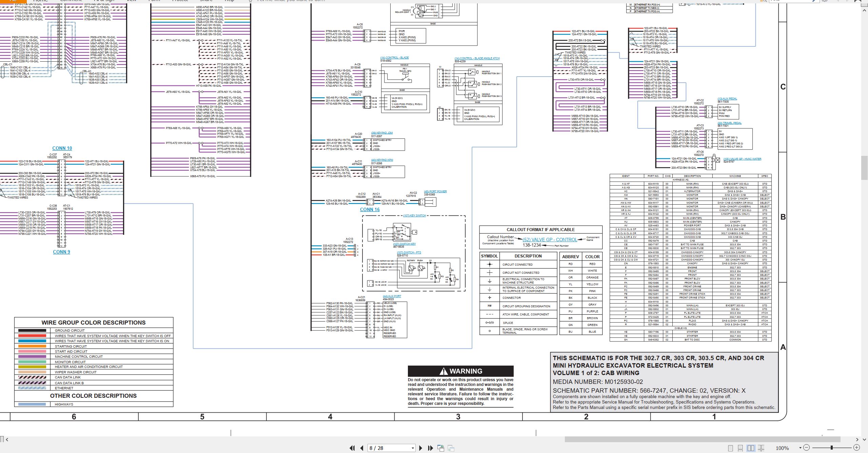Open the (107) SWITCH KEY link
This screenshot has width=868, height=453.
point(404,244)
